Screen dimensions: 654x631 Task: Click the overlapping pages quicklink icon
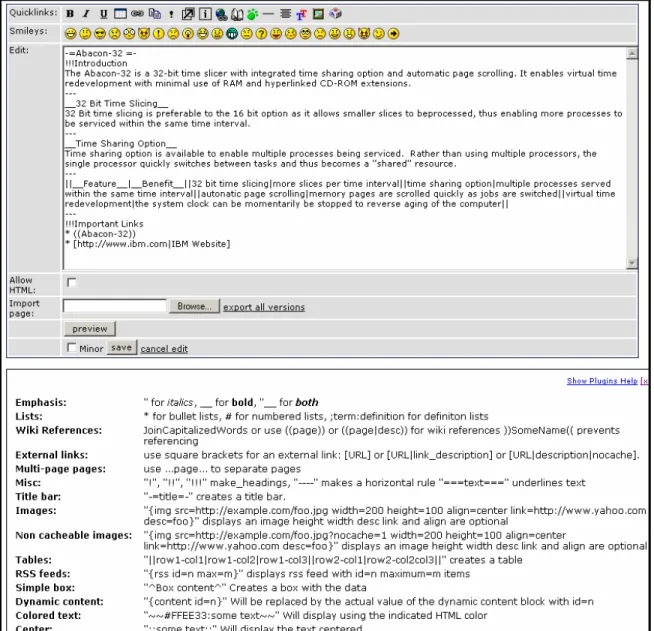155,14
